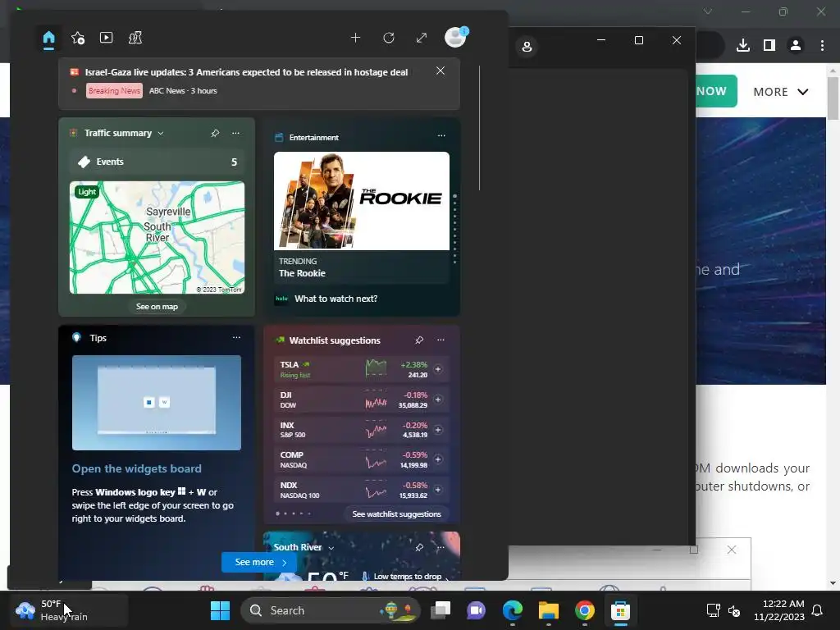The width and height of the screenshot is (840, 630).
Task: Expand the Traffic summary dropdown chevron
Action: pos(161,134)
